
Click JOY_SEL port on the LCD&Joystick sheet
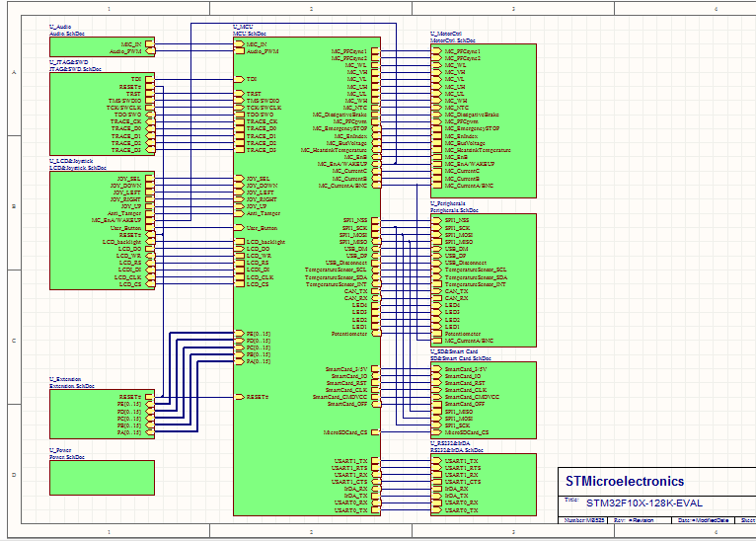(130, 179)
